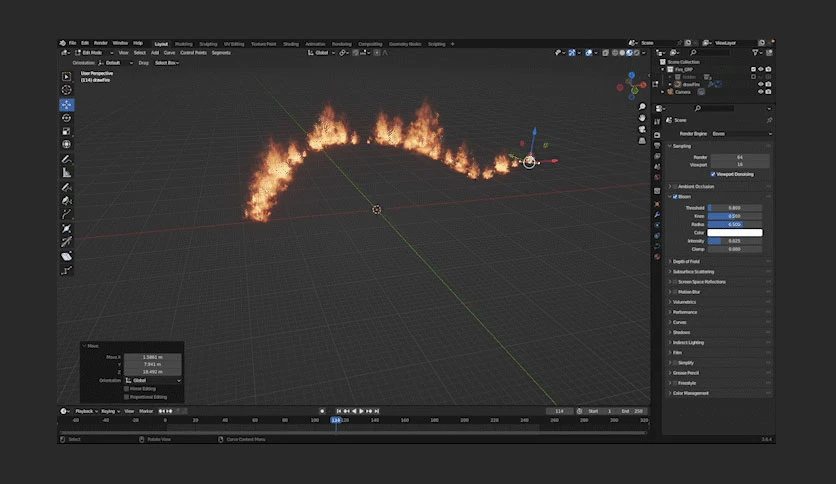This screenshot has height=484, width=836.
Task: Jump to the timeline end frame button
Action: pos(377,412)
